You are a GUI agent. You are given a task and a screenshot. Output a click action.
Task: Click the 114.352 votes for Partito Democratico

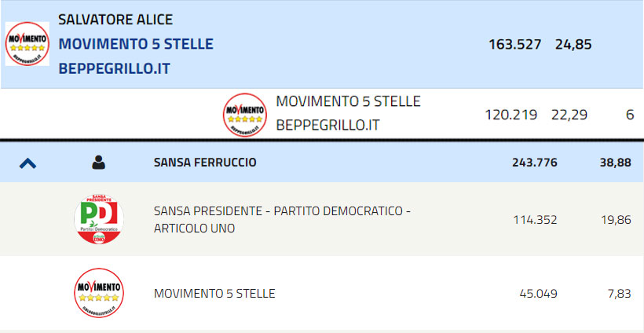[x=535, y=220]
